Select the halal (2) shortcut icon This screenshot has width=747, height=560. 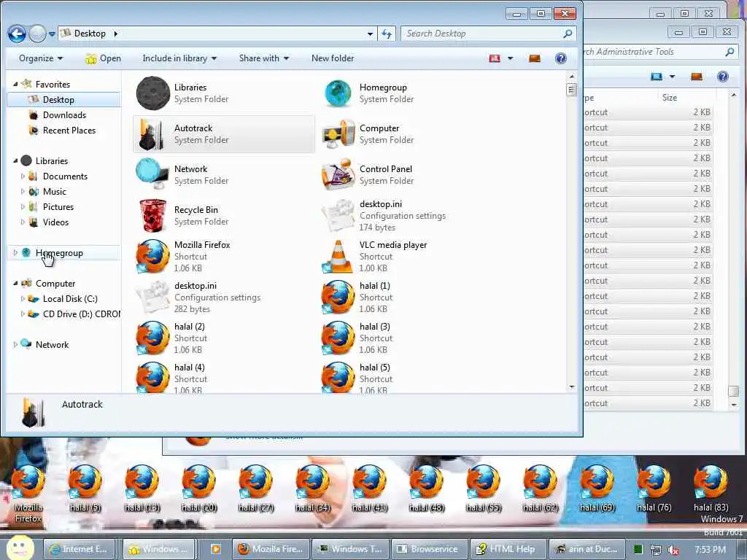coord(153,338)
